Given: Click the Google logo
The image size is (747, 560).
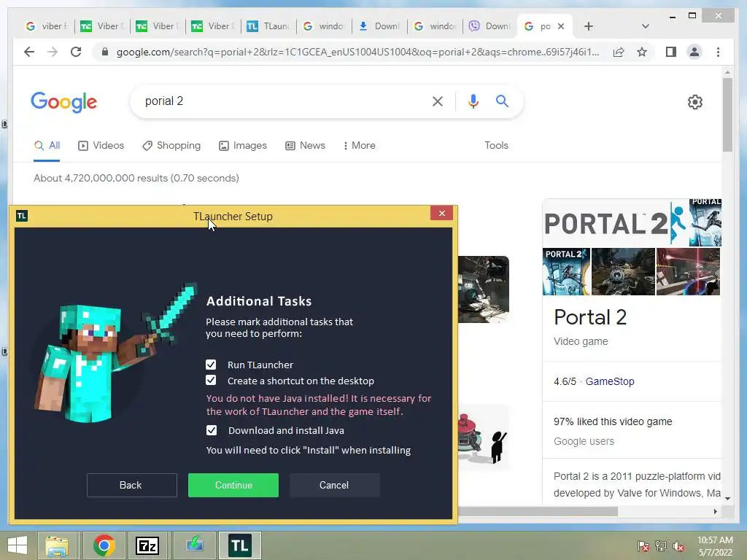Looking at the screenshot, I should [64, 102].
